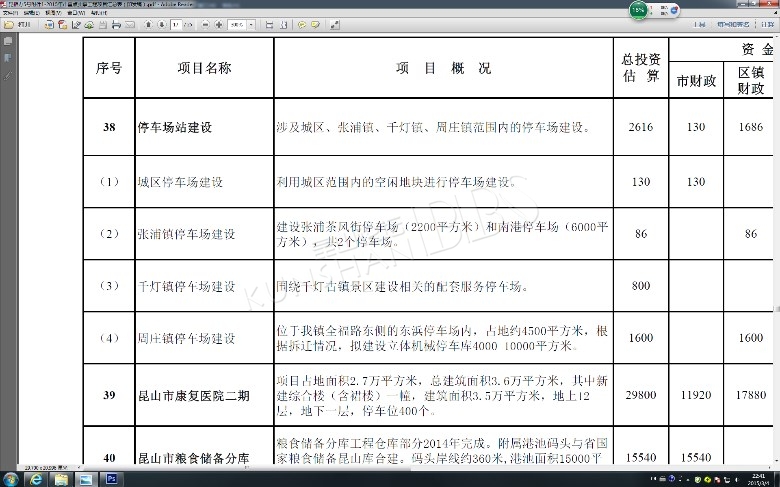Open the Edit menu
The height and width of the screenshot is (487, 780).
pyautogui.click(x=31, y=12)
